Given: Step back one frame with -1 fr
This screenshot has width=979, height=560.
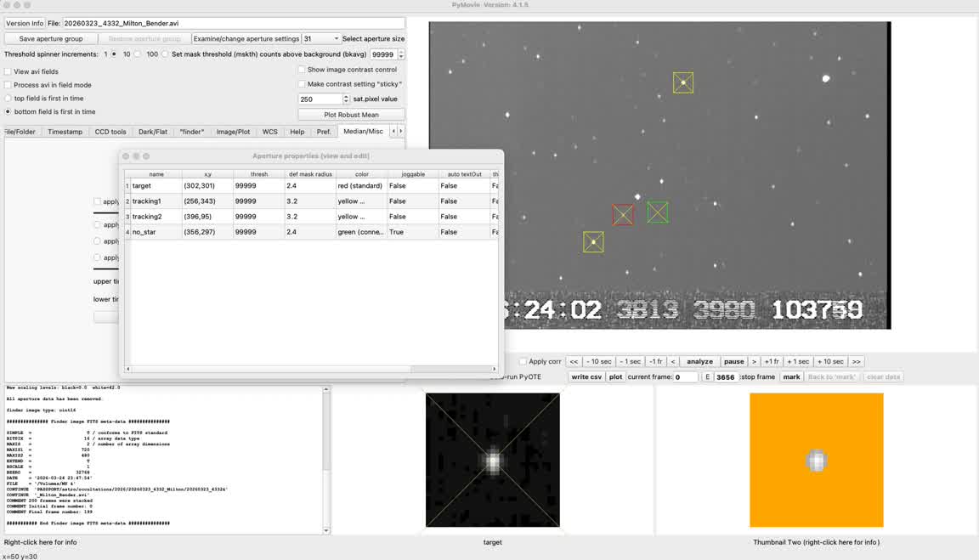Looking at the screenshot, I should (656, 361).
